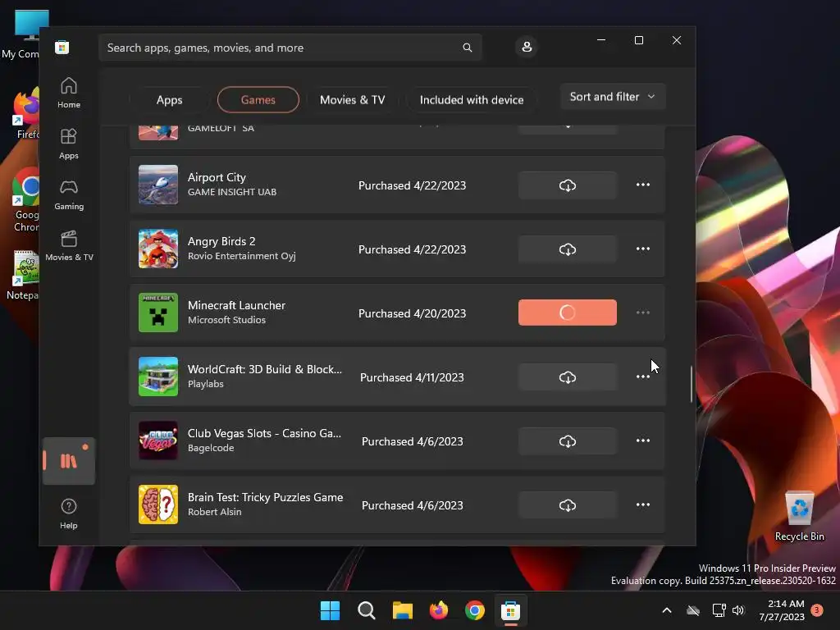Image resolution: width=840 pixels, height=630 pixels.
Task: Open the clock and date in taskbar
Action: [782, 610]
